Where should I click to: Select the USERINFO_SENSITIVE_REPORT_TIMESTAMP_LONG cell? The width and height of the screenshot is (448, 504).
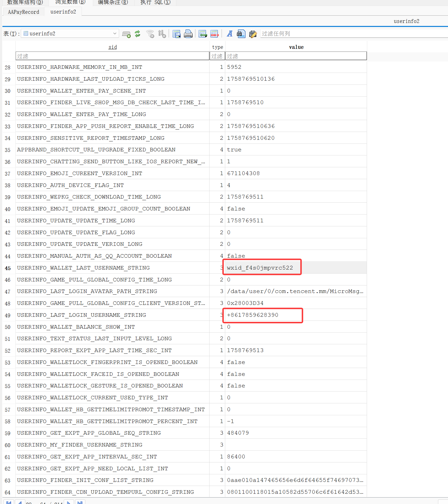click(112, 138)
